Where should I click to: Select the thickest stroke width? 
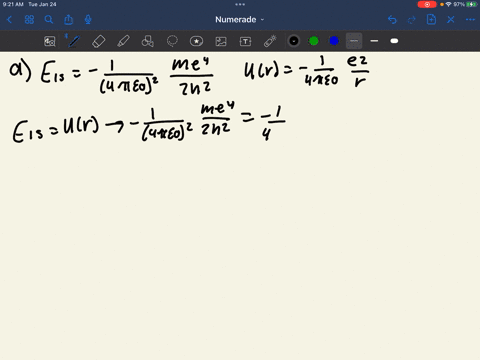tap(394, 41)
